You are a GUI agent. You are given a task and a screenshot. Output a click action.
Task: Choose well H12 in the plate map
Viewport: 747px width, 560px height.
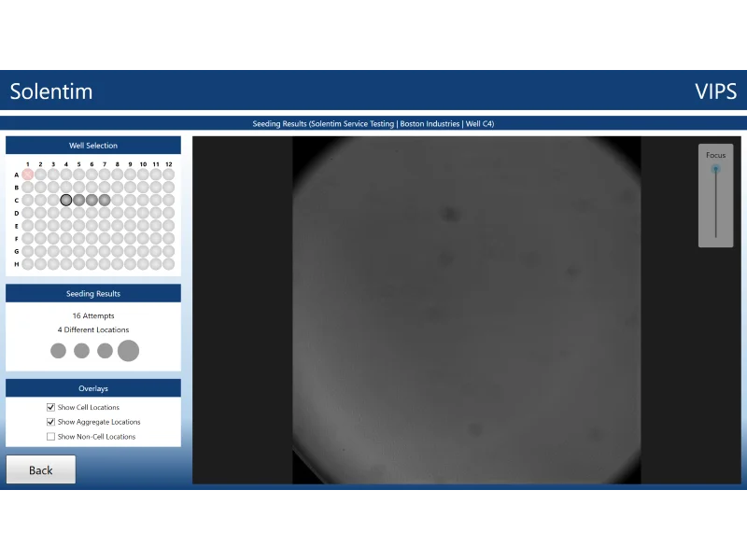click(169, 264)
